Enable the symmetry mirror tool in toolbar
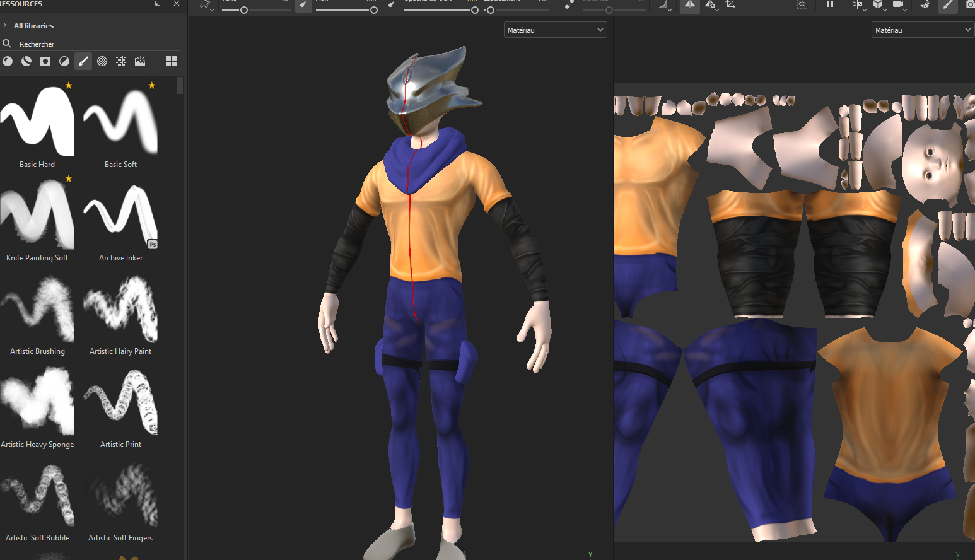 [x=689, y=6]
